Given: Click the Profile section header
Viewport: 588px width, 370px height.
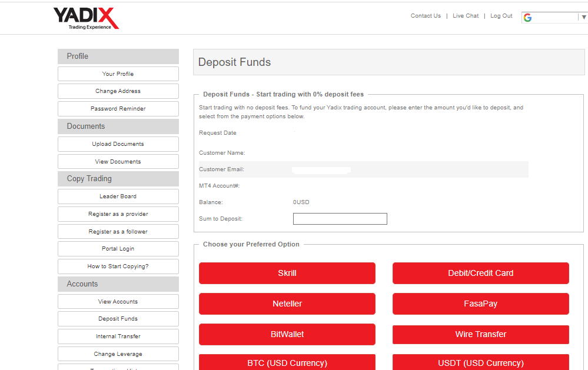Looking at the screenshot, I should pos(118,56).
